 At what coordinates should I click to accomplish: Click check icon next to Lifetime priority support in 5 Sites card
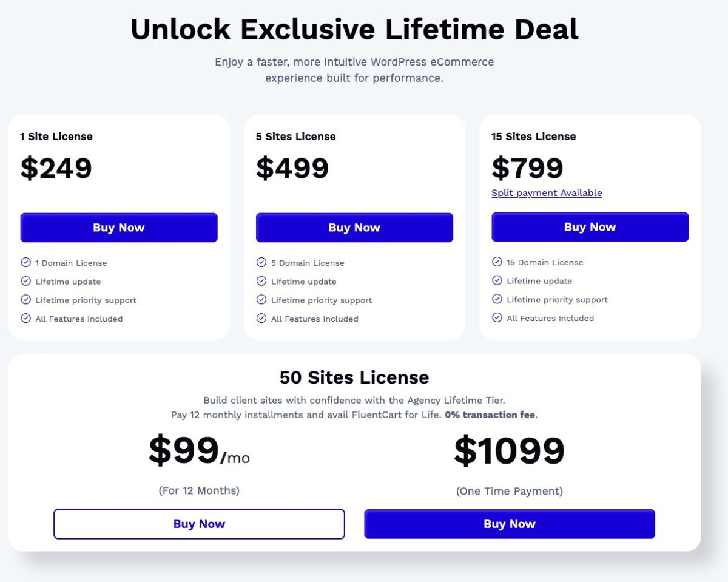[x=261, y=300]
